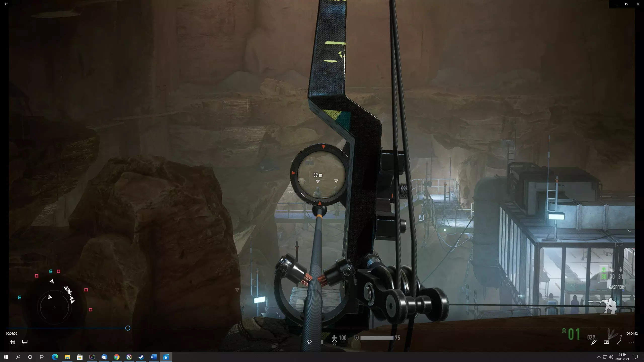Open Task View on taskbar
This screenshot has height=362, width=644.
[42, 357]
